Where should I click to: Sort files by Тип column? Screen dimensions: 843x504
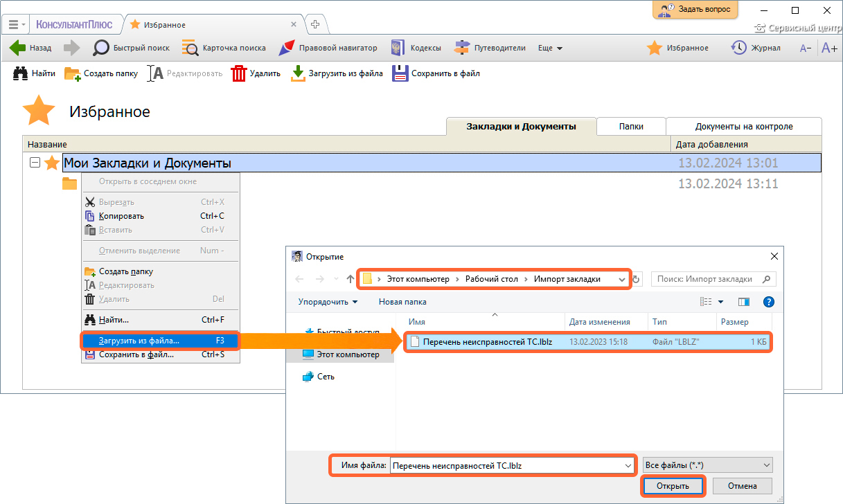(682, 322)
